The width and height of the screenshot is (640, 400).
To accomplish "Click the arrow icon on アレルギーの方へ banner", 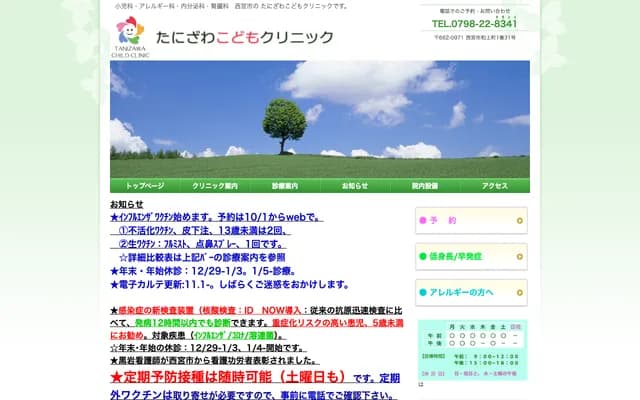I will tap(519, 292).
